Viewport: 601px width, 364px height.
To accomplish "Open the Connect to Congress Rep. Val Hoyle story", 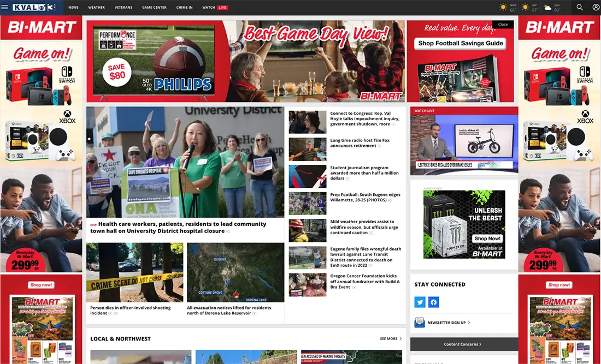I will pyautogui.click(x=364, y=118).
